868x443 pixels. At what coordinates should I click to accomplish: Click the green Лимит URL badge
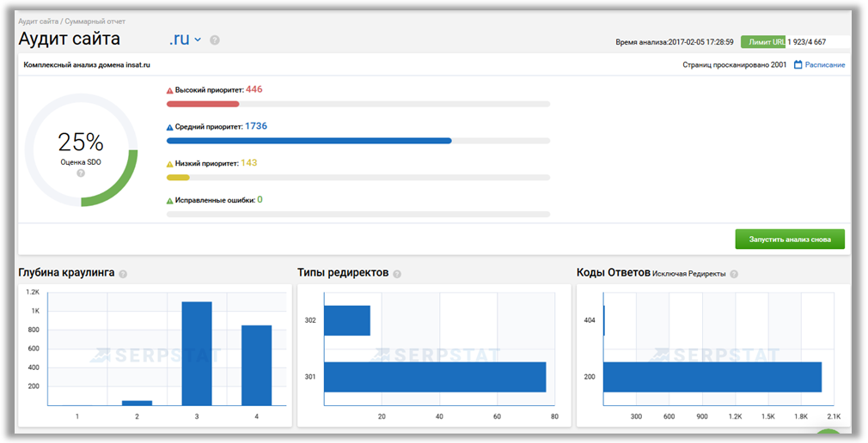point(763,41)
